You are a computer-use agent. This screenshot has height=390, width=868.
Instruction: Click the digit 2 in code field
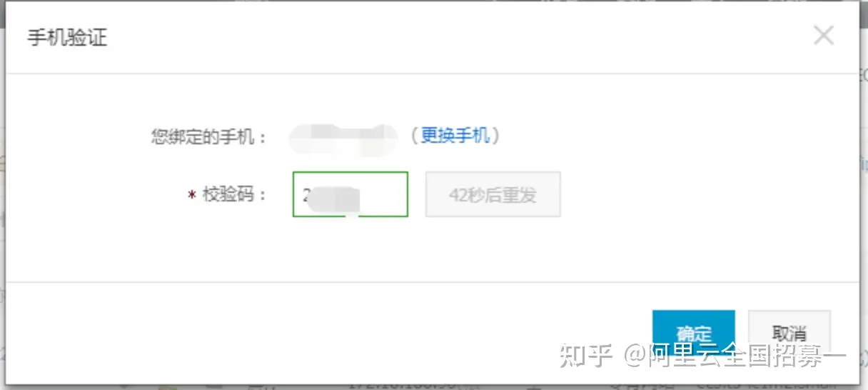click(306, 195)
